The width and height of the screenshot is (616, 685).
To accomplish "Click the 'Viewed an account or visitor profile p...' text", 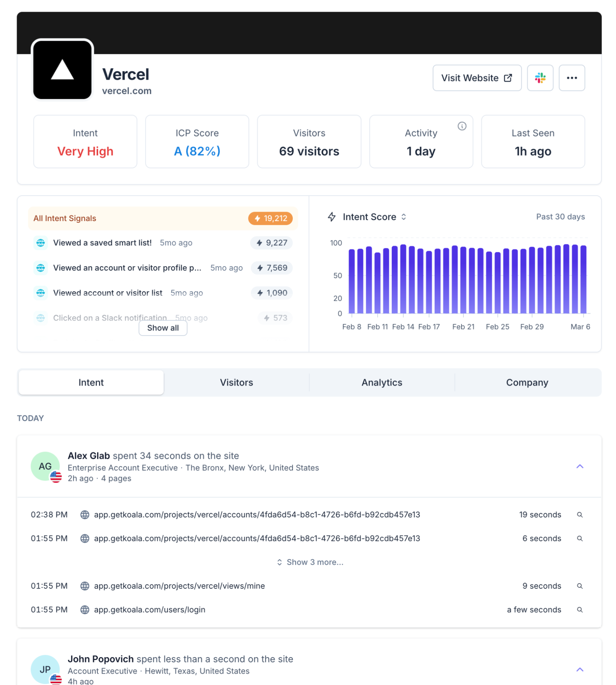I will 127,268.
